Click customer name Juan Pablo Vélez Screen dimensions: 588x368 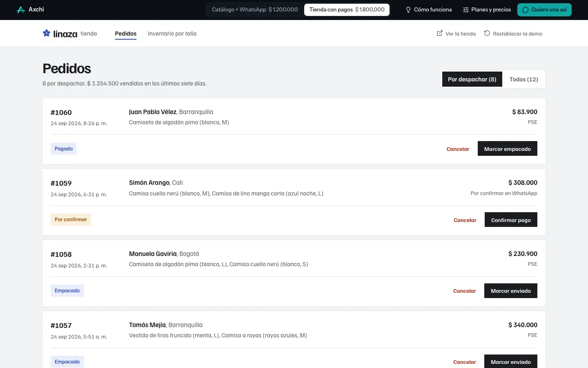point(153,112)
